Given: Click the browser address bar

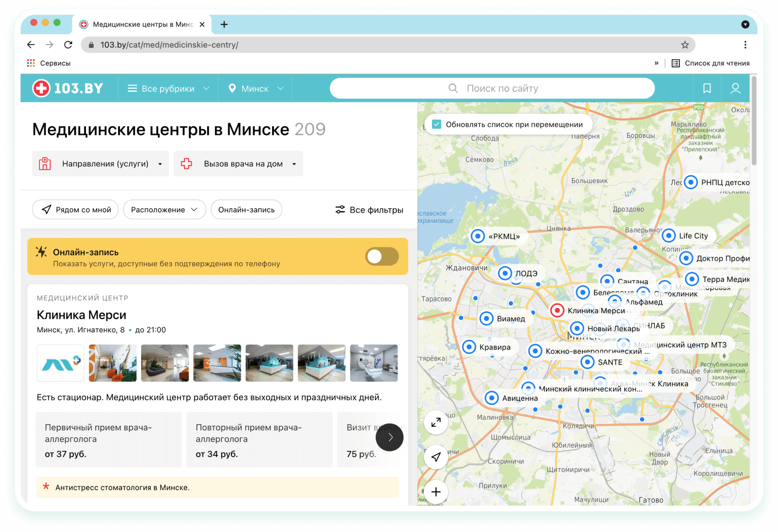Looking at the screenshot, I should 388,45.
